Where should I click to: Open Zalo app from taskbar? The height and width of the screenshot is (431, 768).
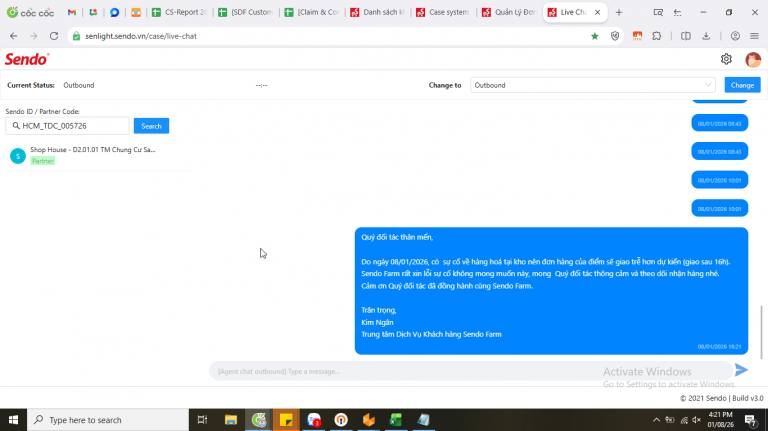click(314, 420)
